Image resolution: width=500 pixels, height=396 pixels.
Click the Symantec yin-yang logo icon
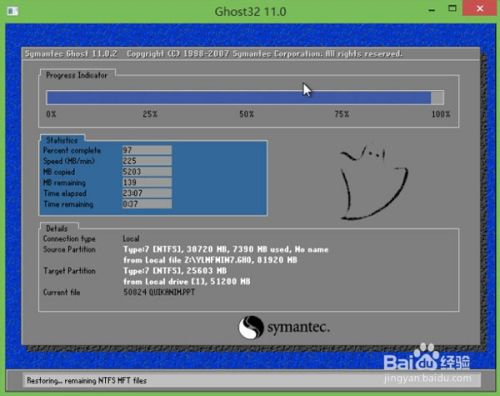[251, 327]
